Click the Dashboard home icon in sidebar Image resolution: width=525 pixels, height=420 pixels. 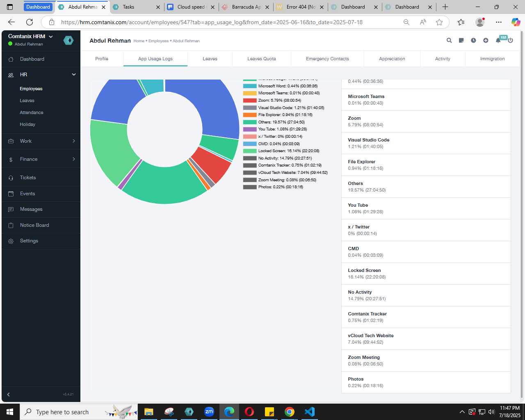[11, 59]
